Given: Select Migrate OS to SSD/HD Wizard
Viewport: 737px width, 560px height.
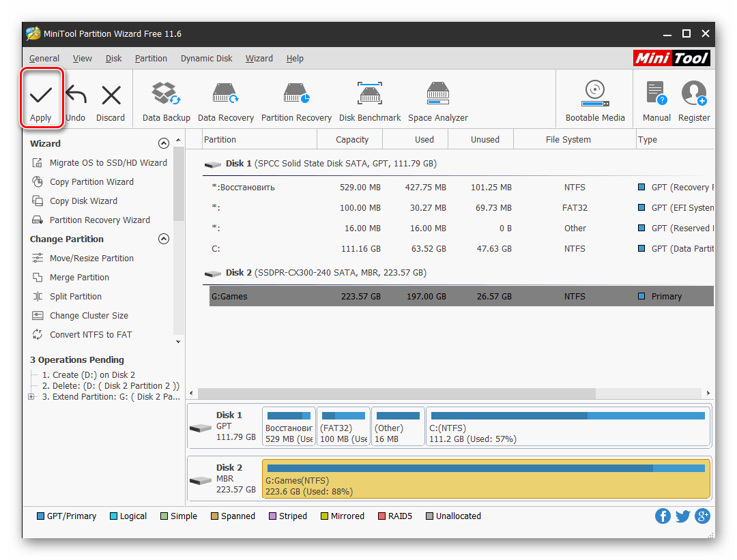Looking at the screenshot, I should (108, 163).
